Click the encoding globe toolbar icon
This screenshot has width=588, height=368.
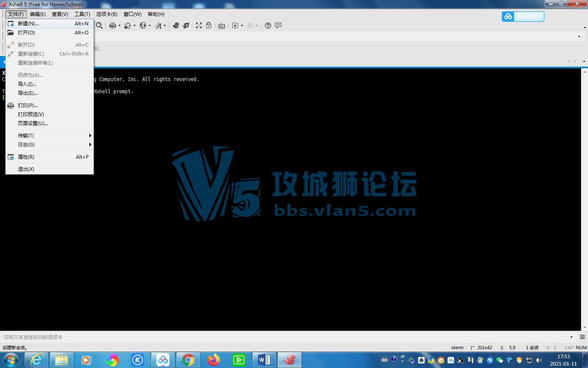tap(143, 25)
